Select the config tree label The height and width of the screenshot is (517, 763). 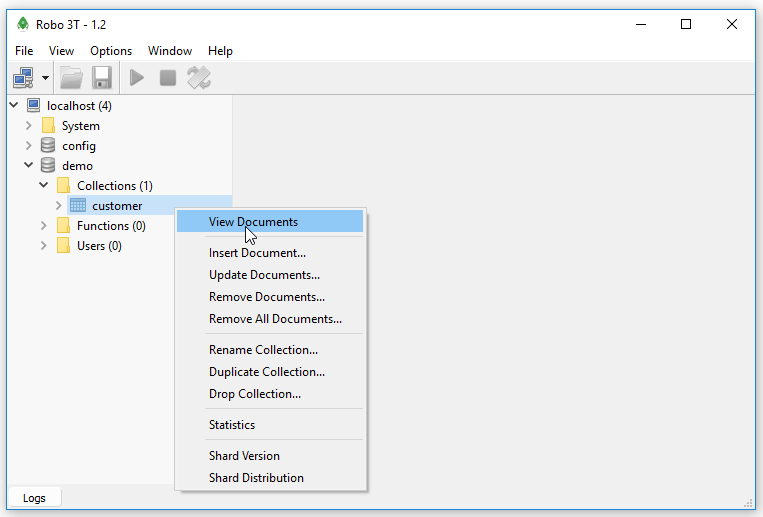pos(79,146)
